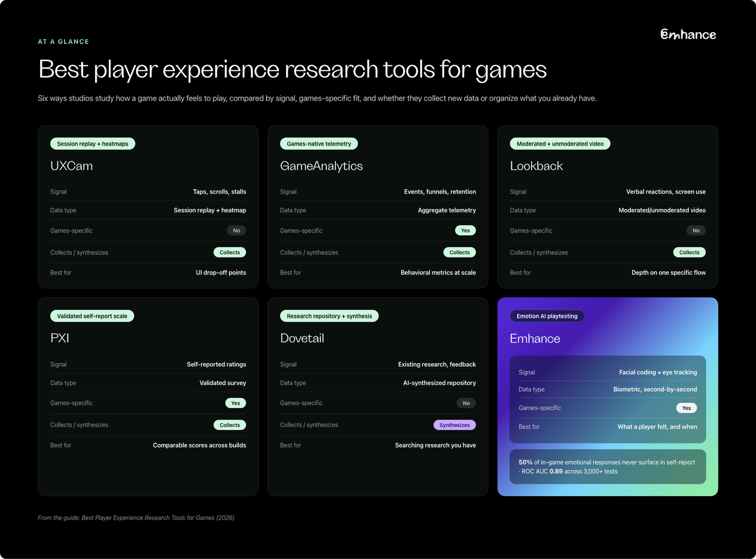Click 'Self-reported ratings' signal value
This screenshot has height=559, width=756.
coord(216,364)
